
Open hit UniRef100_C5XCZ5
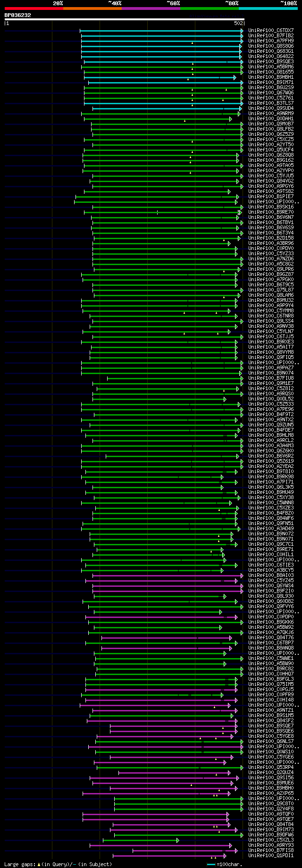[271, 139]
